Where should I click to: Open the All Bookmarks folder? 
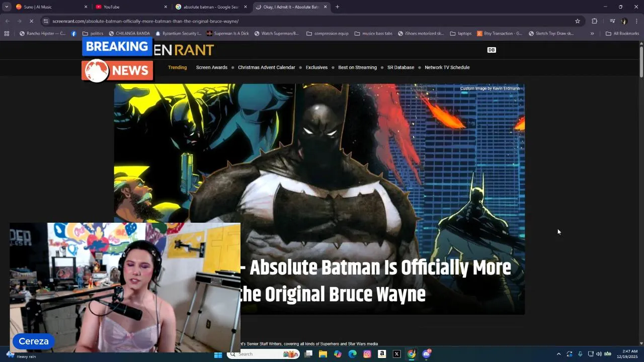(622, 34)
